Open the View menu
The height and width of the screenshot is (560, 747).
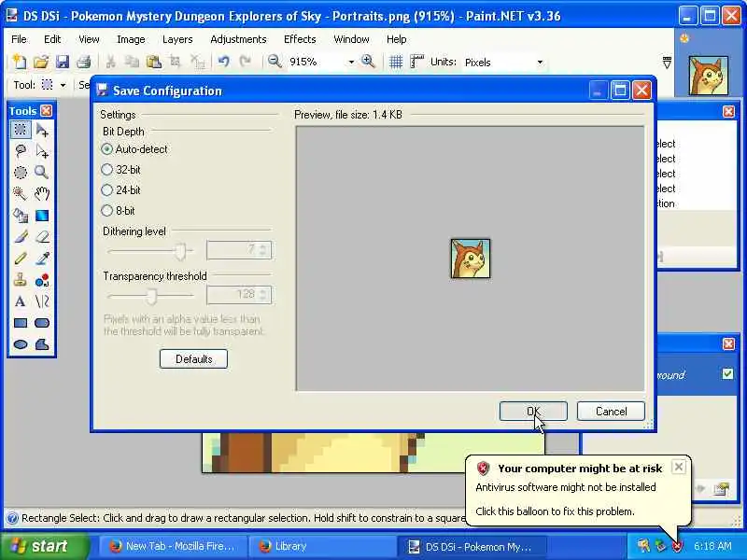89,39
